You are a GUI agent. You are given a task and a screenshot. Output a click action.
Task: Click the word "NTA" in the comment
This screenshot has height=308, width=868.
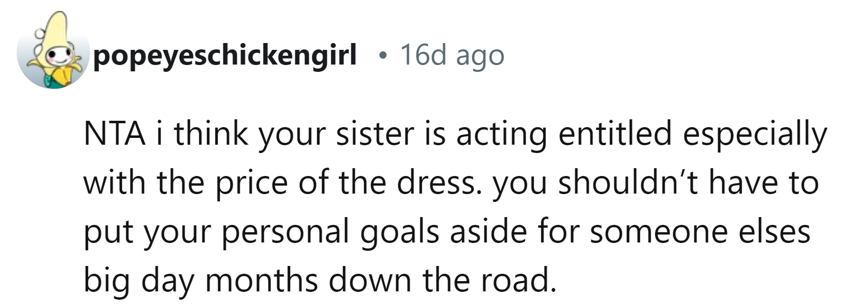point(114,133)
